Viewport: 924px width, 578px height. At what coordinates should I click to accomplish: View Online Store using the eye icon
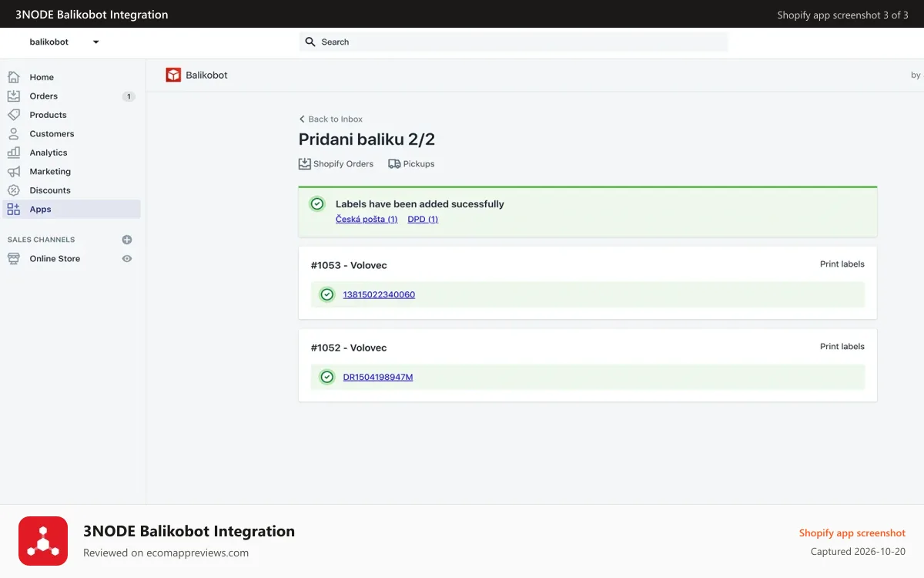(127, 259)
